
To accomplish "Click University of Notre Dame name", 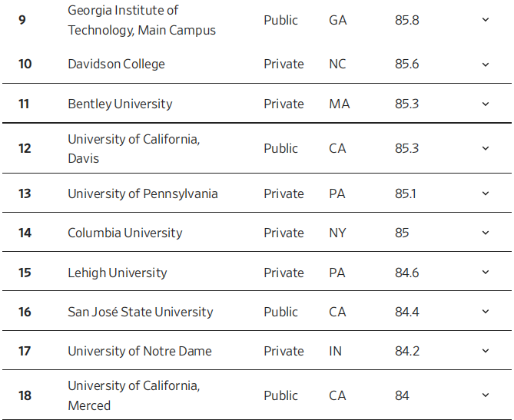I will 140,351.
